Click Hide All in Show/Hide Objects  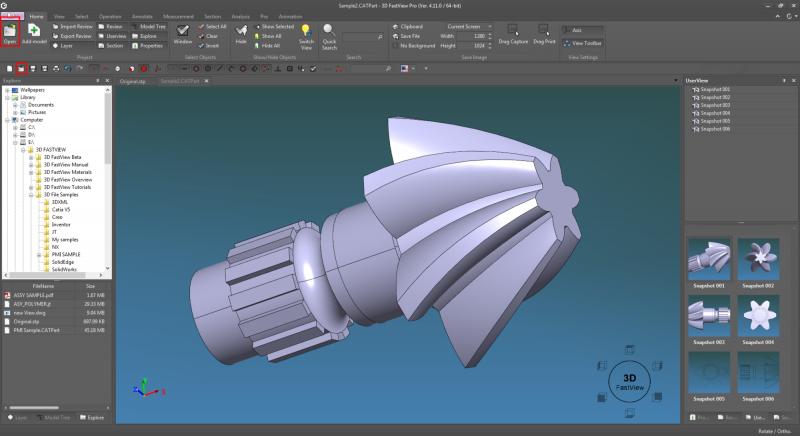267,46
